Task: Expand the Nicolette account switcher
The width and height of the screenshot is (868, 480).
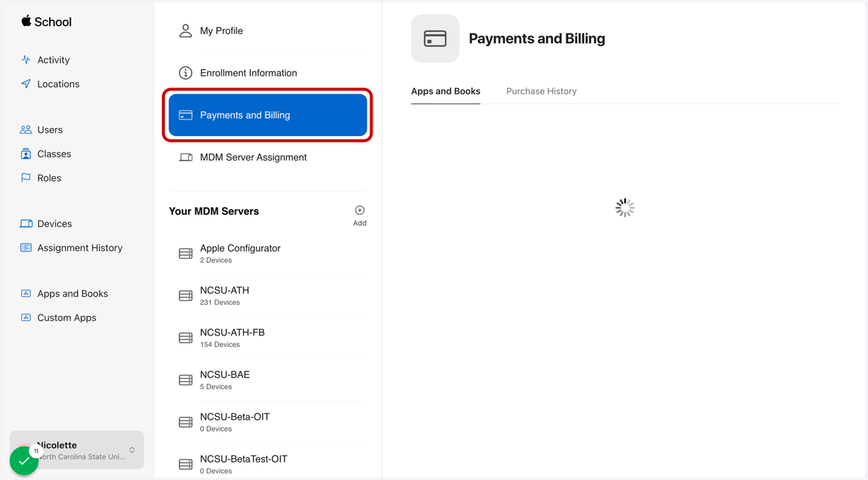Action: [132, 450]
